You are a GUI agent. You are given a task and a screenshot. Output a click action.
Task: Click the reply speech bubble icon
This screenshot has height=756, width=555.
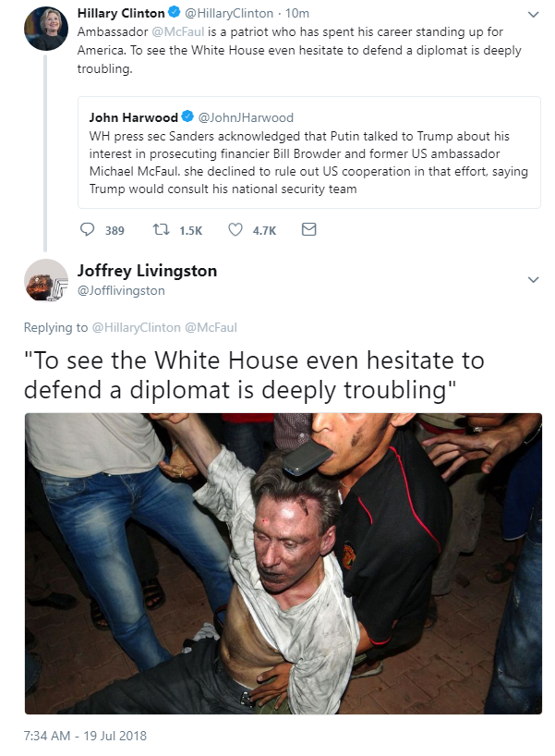point(87,229)
